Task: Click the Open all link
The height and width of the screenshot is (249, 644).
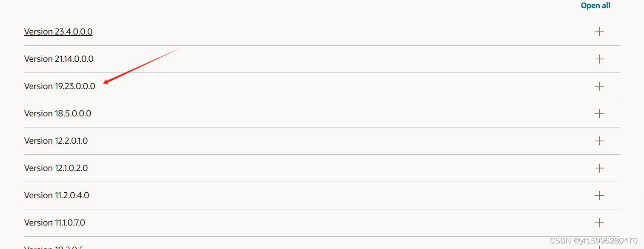Action: 595,5
